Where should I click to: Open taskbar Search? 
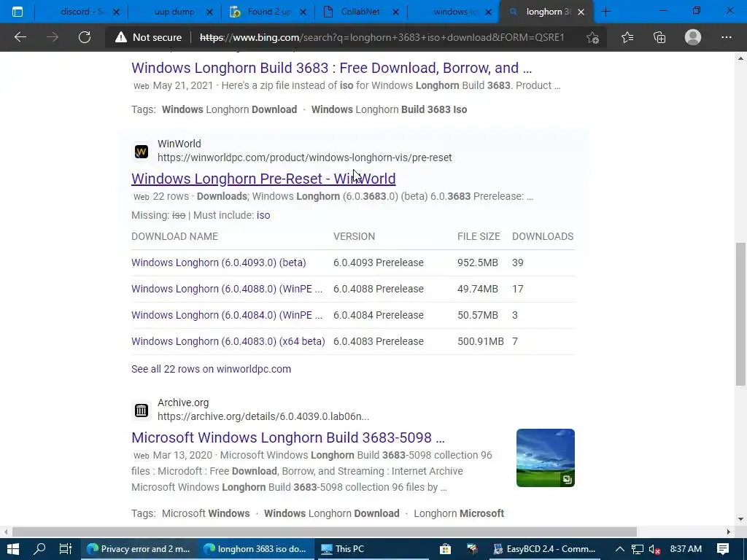[40, 549]
